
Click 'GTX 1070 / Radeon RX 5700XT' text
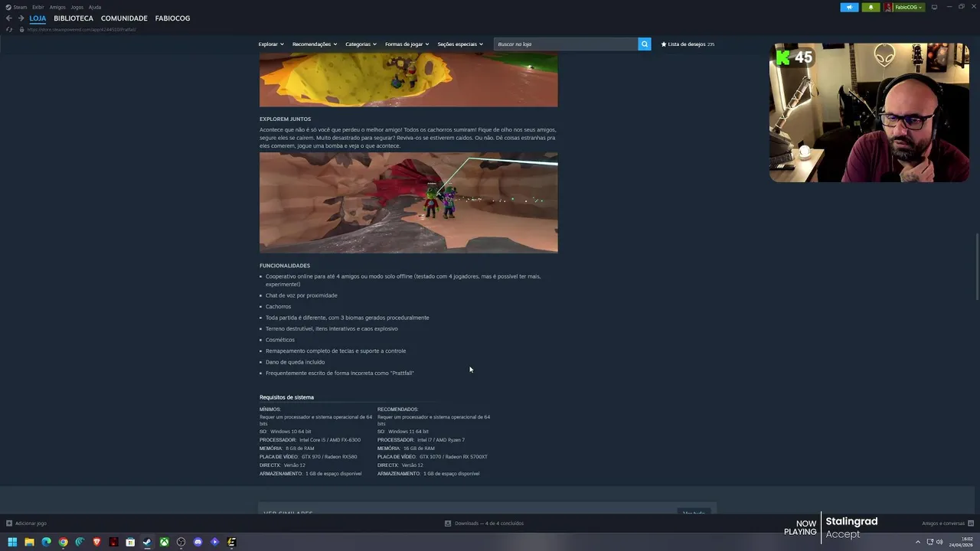point(453,457)
